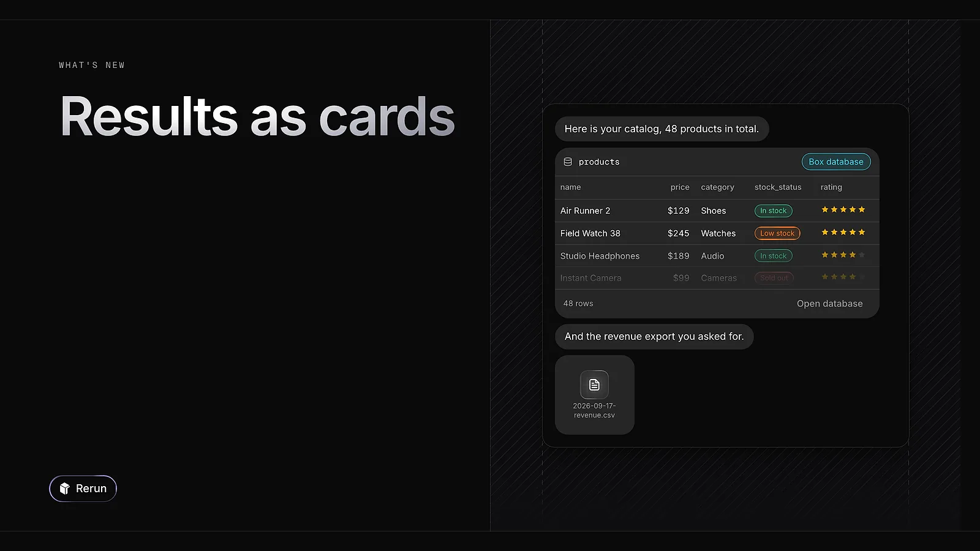Click In stock badge for Studio Headphones
This screenshot has width=980, height=551.
(x=773, y=256)
